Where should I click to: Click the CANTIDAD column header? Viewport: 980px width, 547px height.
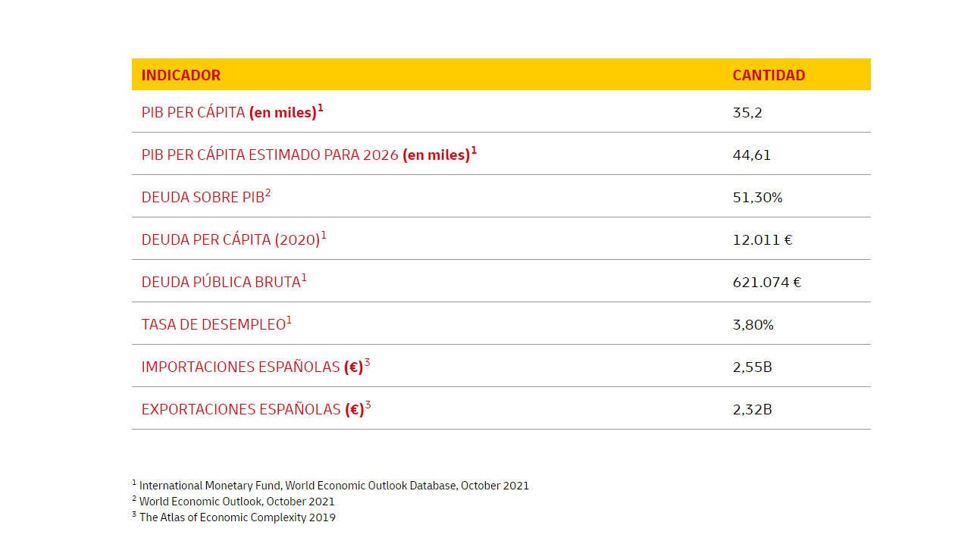pos(769,75)
